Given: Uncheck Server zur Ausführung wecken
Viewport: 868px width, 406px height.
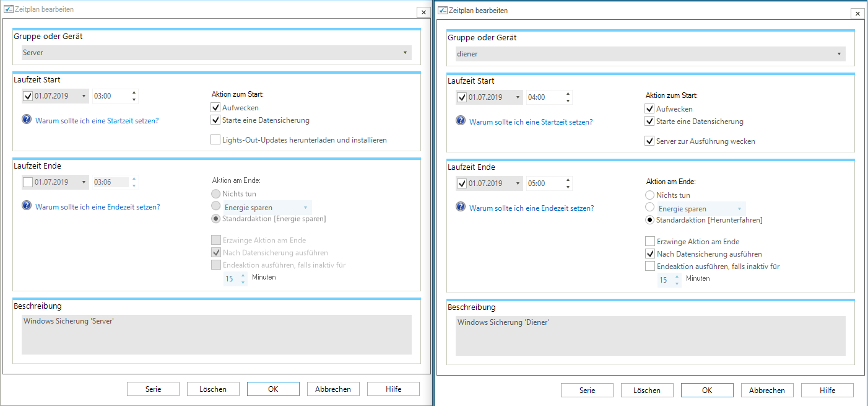Looking at the screenshot, I should pos(649,141).
